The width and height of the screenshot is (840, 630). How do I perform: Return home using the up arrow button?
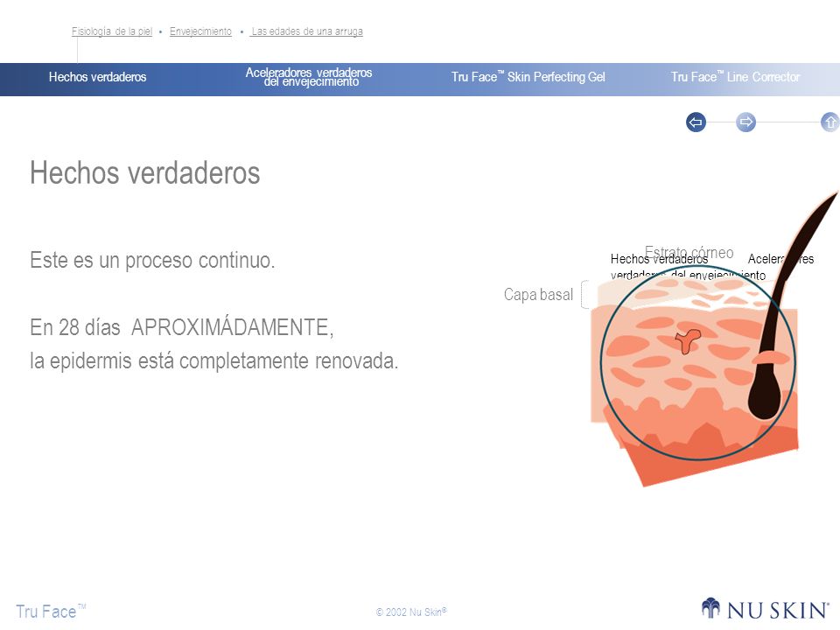829,122
